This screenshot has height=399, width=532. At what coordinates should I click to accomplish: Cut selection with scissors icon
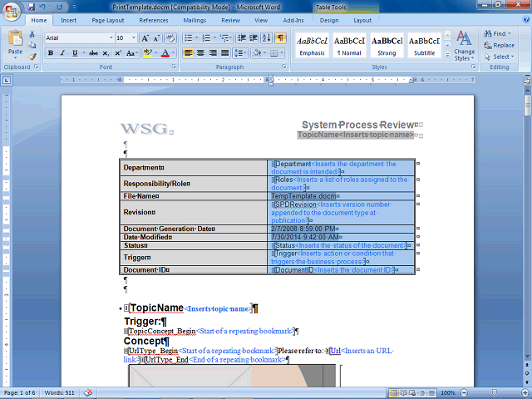coord(32,34)
